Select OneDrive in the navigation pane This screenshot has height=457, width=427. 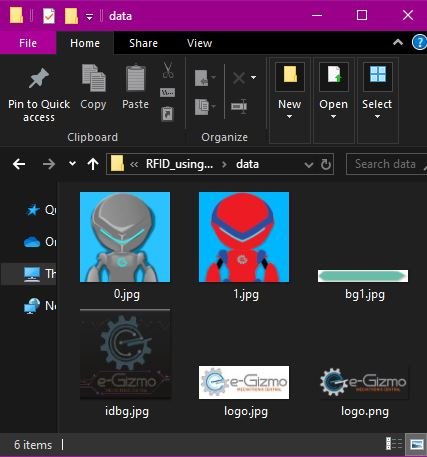[x=40, y=242]
